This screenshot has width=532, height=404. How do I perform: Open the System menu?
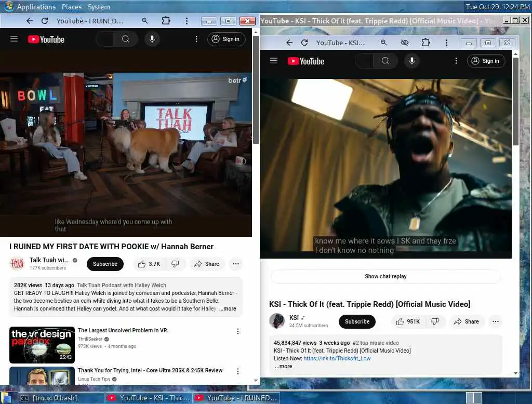pos(99,7)
